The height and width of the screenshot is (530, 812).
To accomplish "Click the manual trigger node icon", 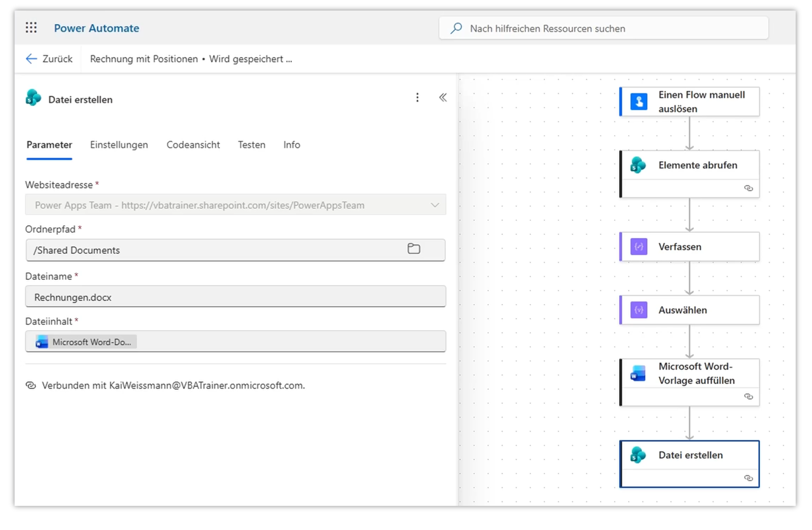I will (x=639, y=102).
